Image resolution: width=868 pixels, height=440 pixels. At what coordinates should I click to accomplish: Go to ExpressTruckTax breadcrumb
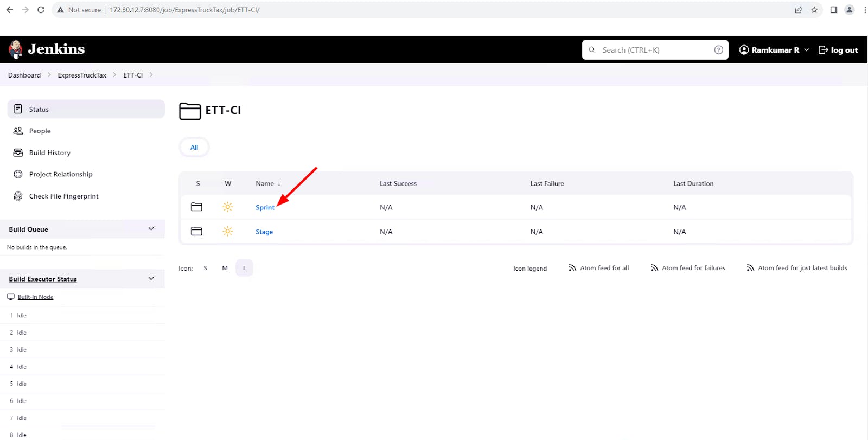coord(82,75)
